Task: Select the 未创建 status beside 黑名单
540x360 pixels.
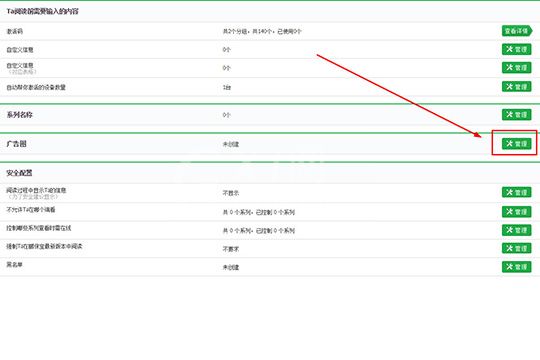Action: coord(231,267)
